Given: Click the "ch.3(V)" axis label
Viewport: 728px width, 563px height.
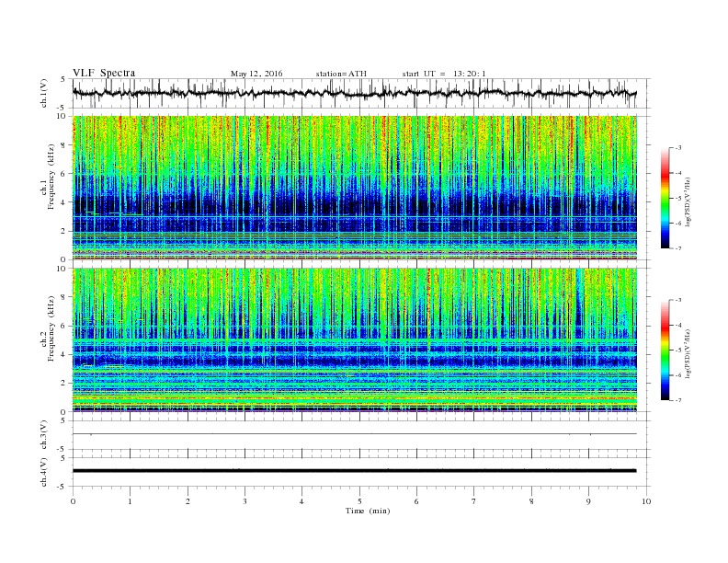Looking at the screenshot, I should coord(43,435).
